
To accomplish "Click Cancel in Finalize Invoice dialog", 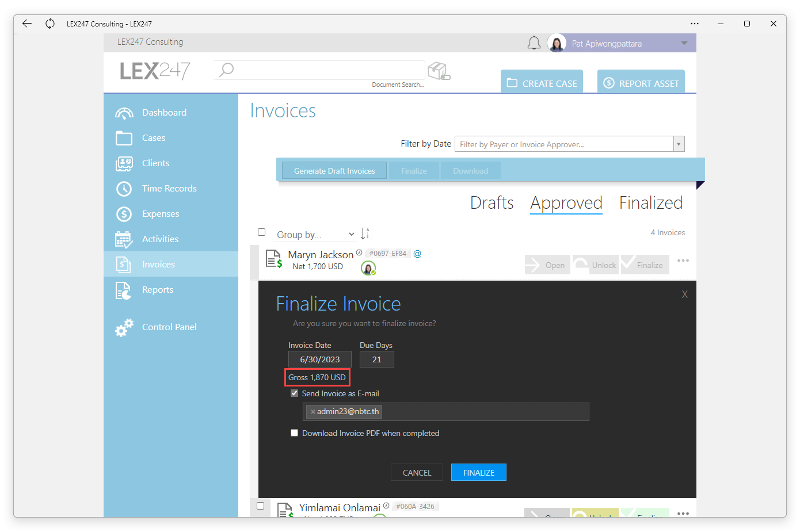I will (x=417, y=473).
